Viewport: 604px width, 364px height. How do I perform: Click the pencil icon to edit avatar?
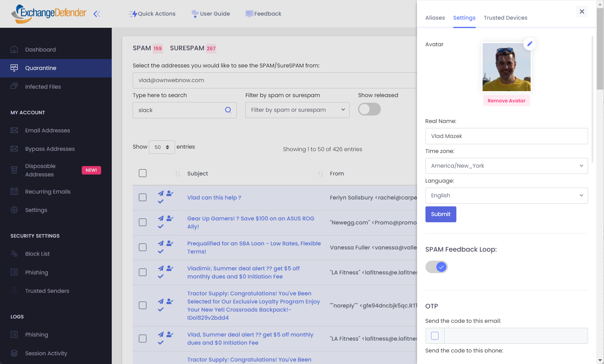point(530,44)
